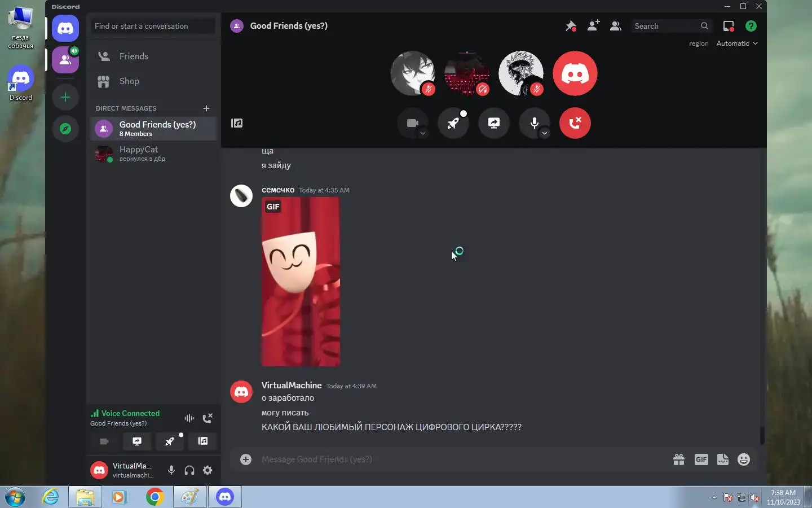
Task: Show the member list icon
Action: [x=616, y=26]
